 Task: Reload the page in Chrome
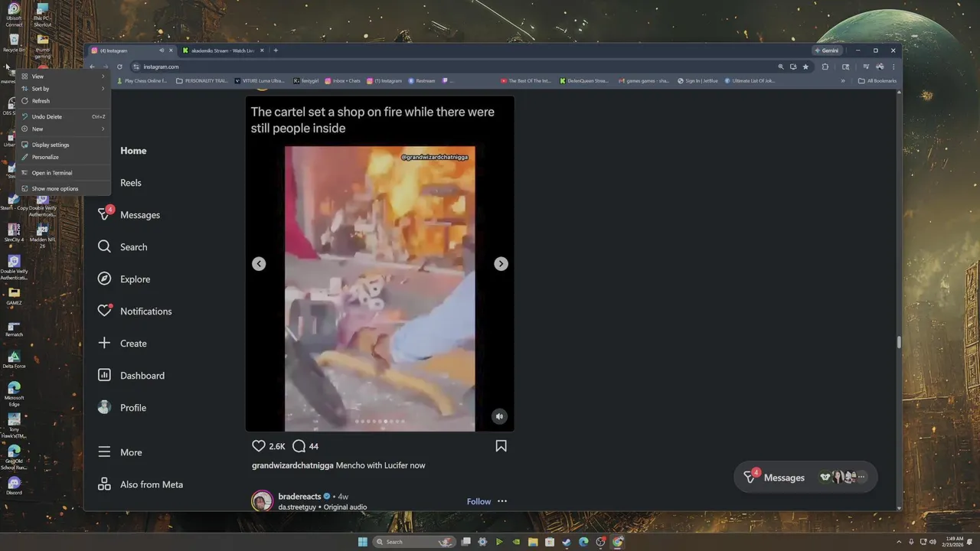(x=119, y=67)
